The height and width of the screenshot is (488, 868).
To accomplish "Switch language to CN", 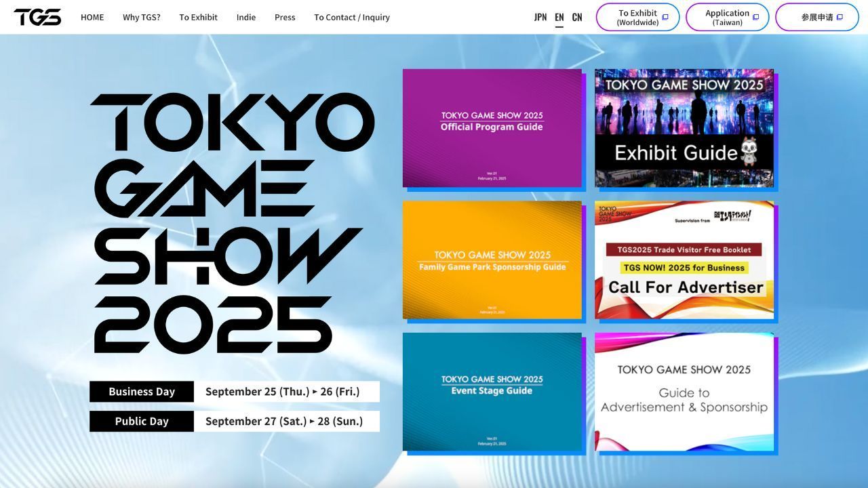I will pyautogui.click(x=577, y=17).
